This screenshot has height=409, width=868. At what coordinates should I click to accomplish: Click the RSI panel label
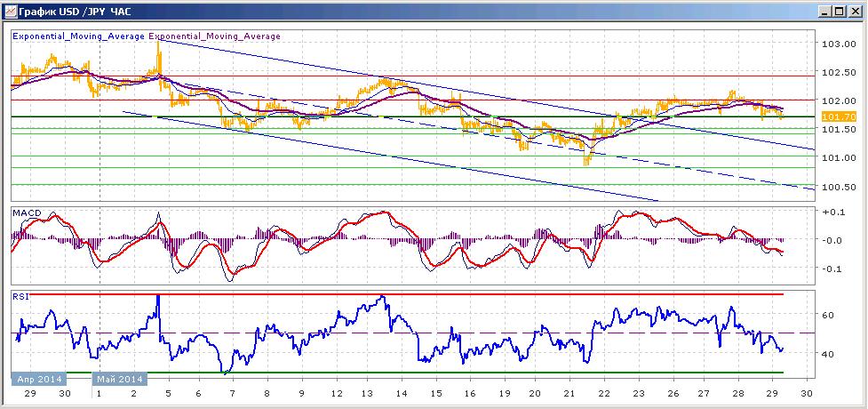20,296
